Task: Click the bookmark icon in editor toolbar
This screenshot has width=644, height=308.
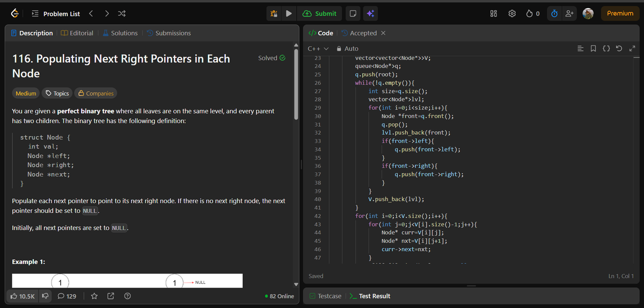Action: pos(592,48)
